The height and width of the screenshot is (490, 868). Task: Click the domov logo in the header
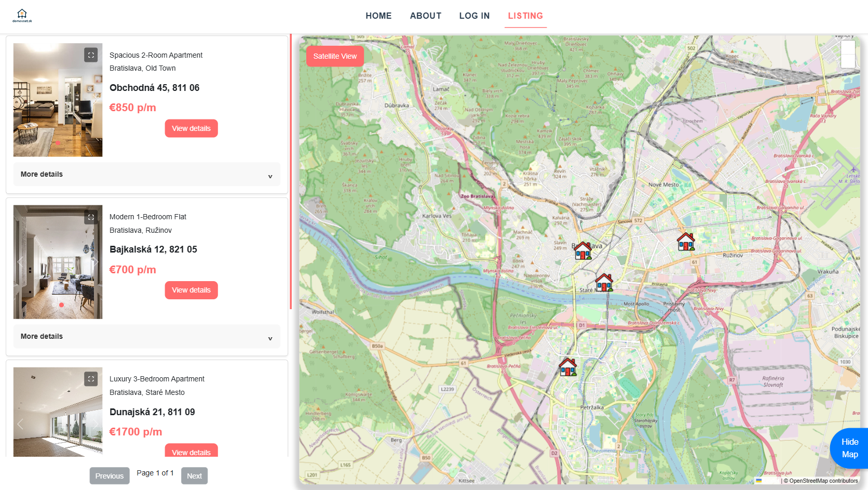(x=22, y=16)
